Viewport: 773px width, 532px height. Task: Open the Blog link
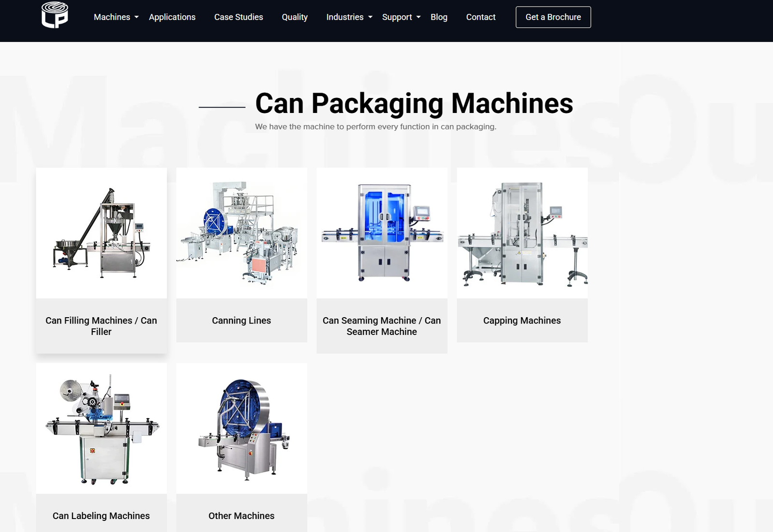coord(439,17)
